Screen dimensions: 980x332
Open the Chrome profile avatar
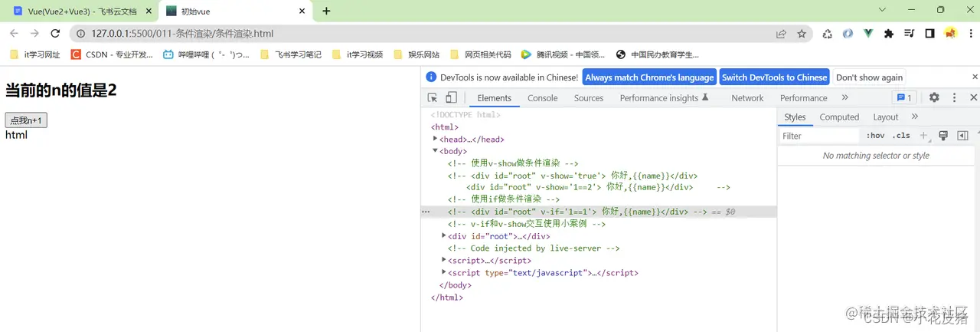click(950, 34)
